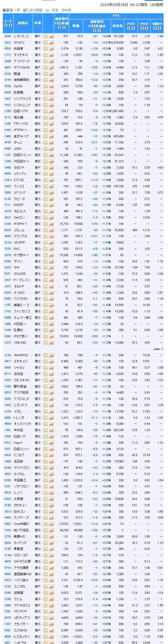Open the chart icon for かっこ
Image resolution: width=168 pixels, height=644 pixels.
tap(51, 142)
